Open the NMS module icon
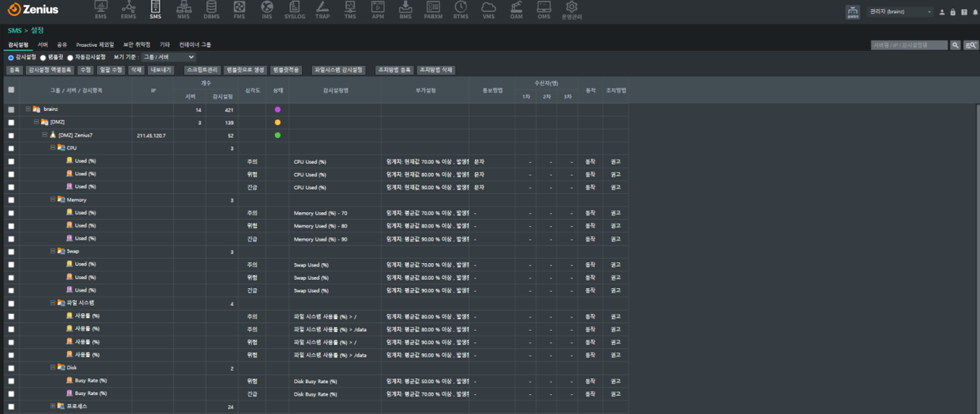 pos(183,10)
